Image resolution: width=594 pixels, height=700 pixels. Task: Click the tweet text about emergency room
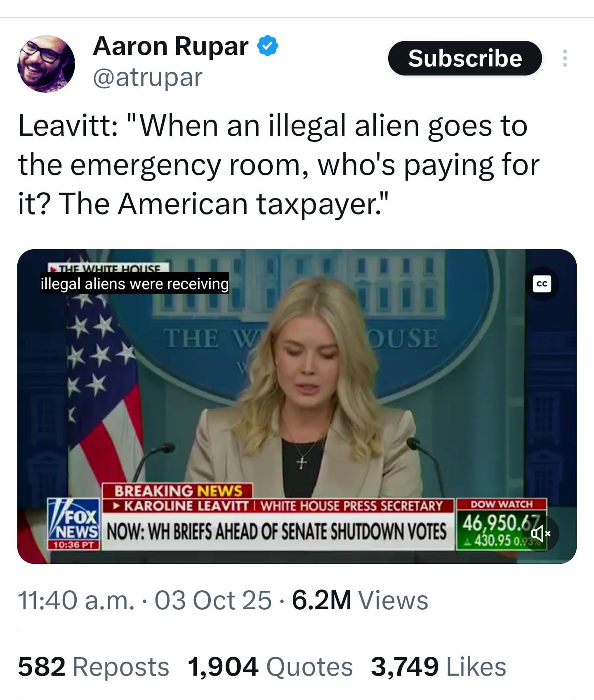coord(279,165)
